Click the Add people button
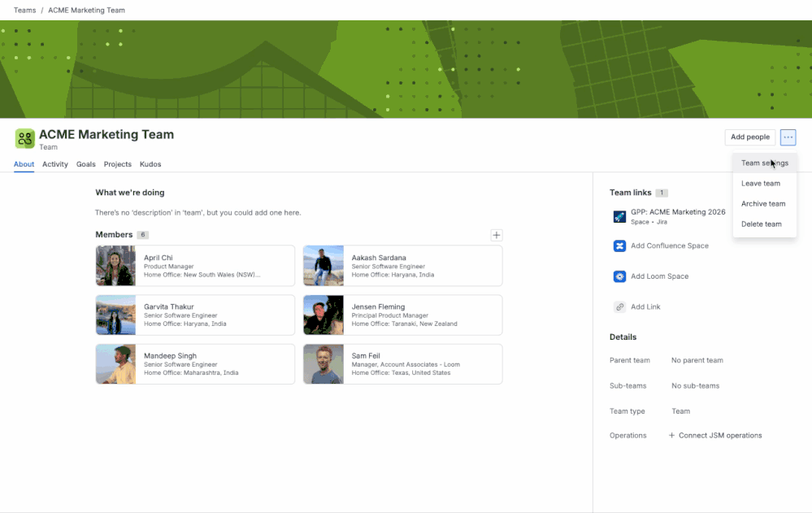Image resolution: width=812 pixels, height=513 pixels. 750,137
